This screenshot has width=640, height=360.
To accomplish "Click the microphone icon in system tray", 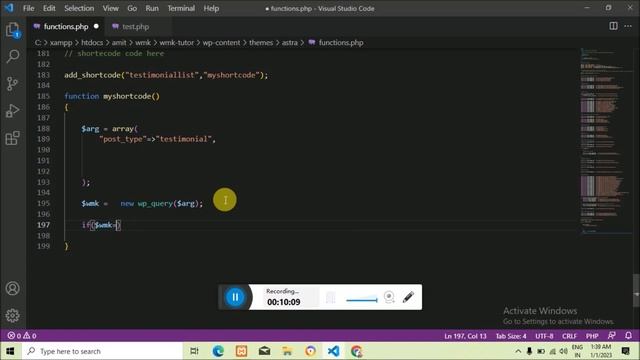I will click(529, 351).
